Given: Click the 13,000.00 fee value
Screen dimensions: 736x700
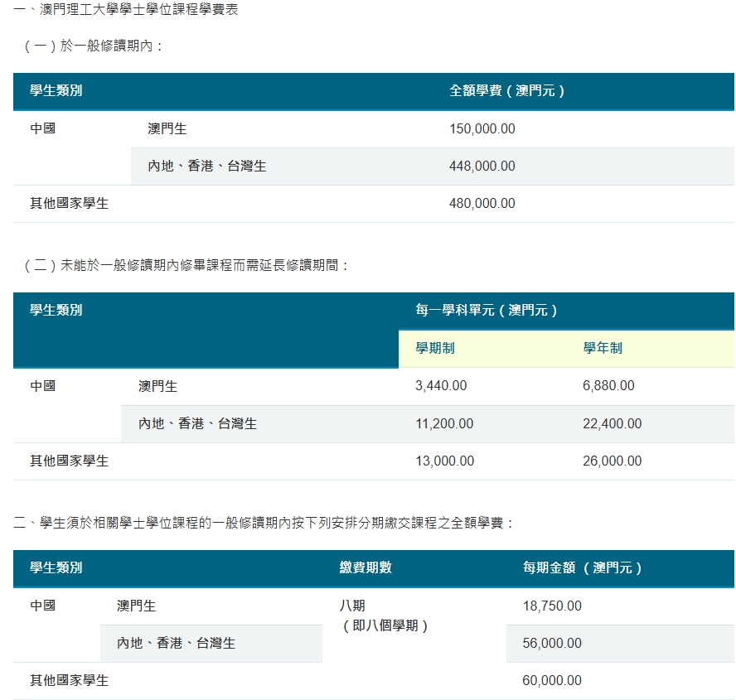Looking at the screenshot, I should click(444, 461).
